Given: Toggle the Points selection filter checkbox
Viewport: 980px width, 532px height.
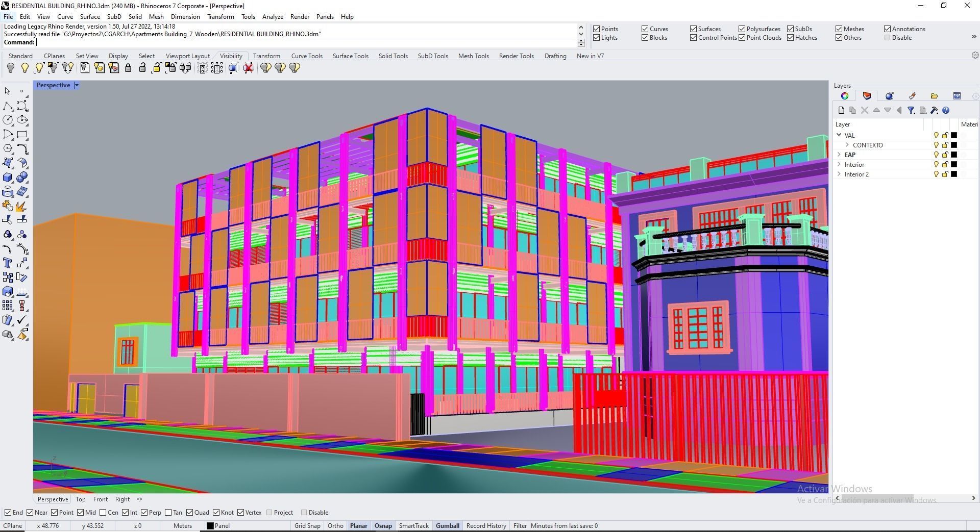Looking at the screenshot, I should (596, 29).
